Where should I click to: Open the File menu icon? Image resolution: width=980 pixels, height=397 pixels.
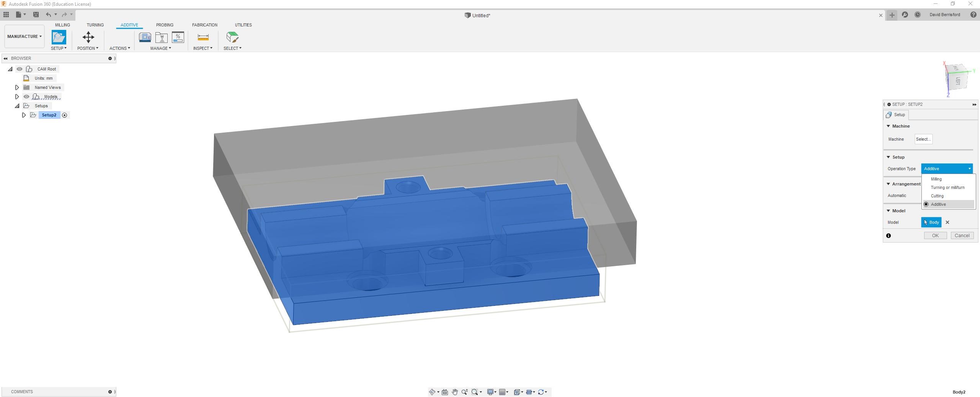tap(18, 15)
